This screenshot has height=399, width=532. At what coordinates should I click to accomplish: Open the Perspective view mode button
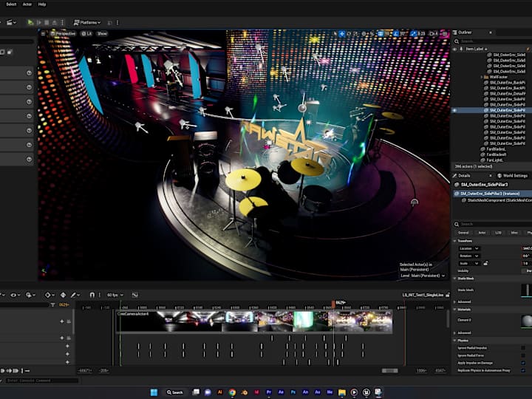pyautogui.click(x=63, y=33)
